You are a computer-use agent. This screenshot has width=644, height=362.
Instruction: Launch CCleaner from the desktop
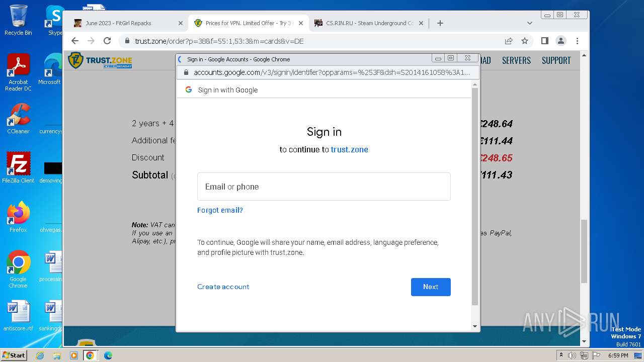click(18, 119)
